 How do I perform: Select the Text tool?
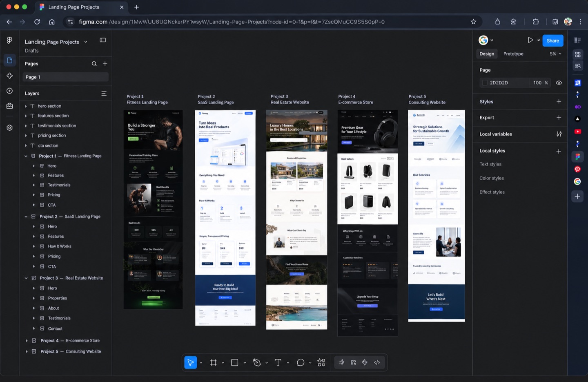pos(278,362)
